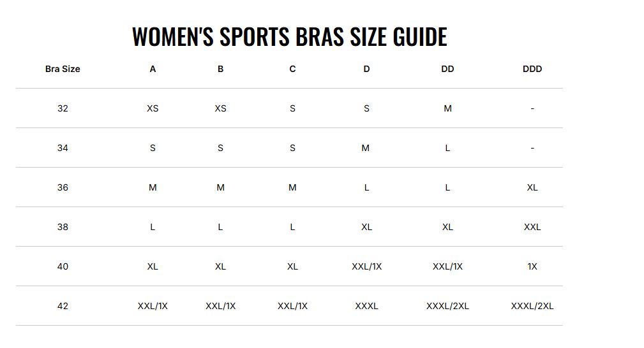Viewport: 644px width, 348px height.
Task: Select the M cell for 34 D
Action: (366, 148)
